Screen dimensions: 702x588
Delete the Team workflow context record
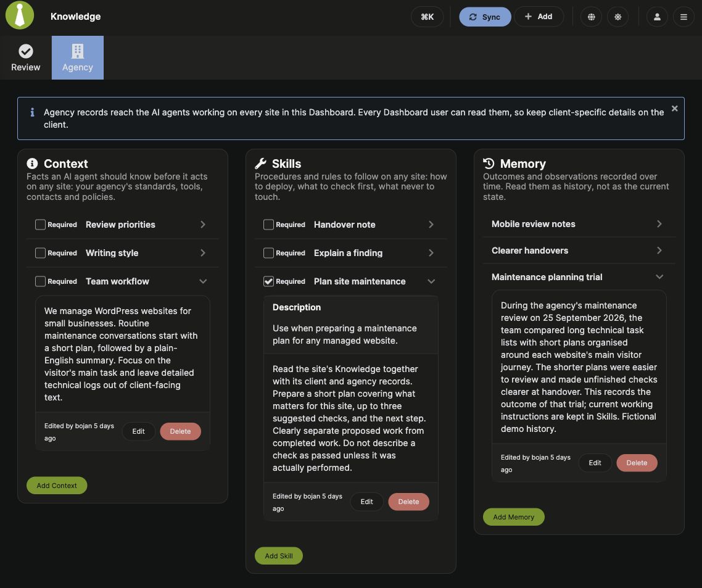click(x=180, y=431)
